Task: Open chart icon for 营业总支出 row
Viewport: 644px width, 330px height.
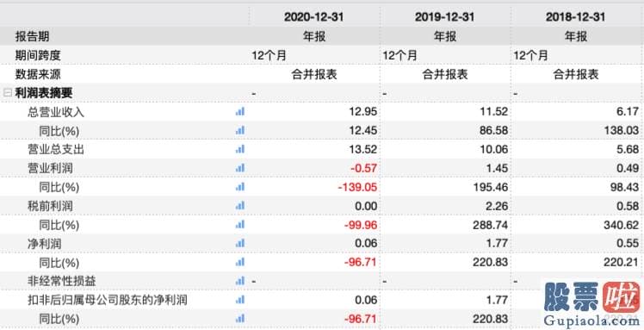Action: pyautogui.click(x=240, y=149)
